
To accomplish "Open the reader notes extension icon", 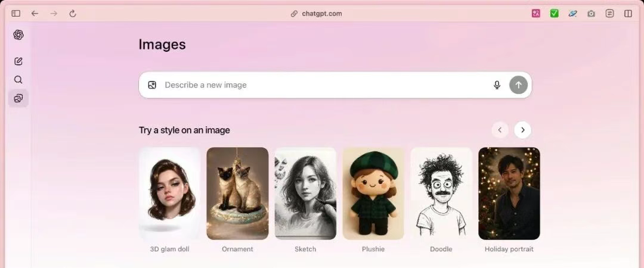I will point(609,14).
